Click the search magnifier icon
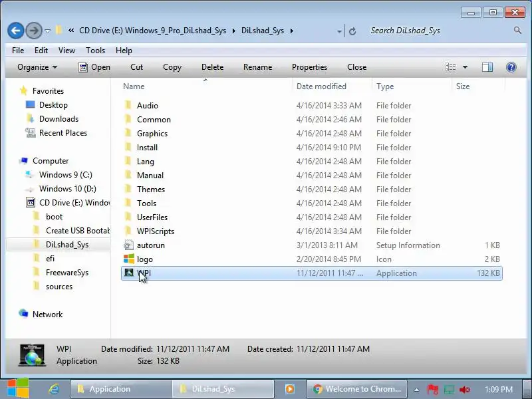The width and height of the screenshot is (532, 399). [x=517, y=30]
